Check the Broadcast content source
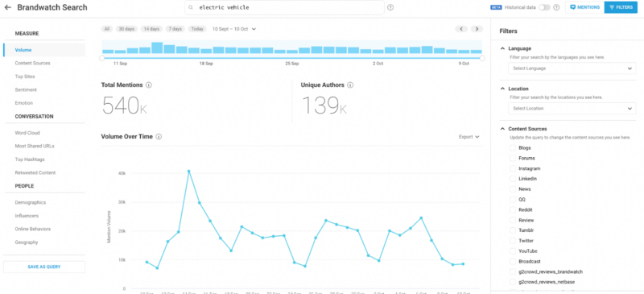The image size is (644, 294). click(513, 261)
